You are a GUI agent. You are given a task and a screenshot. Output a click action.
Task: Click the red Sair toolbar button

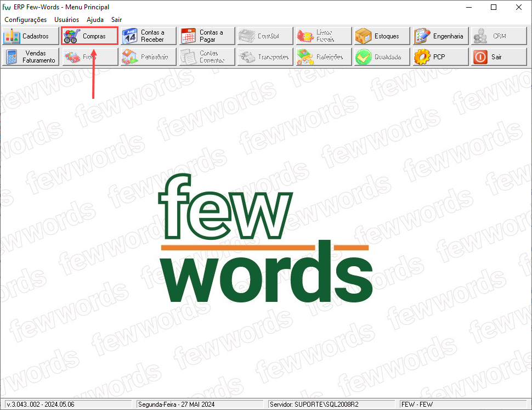click(x=499, y=57)
